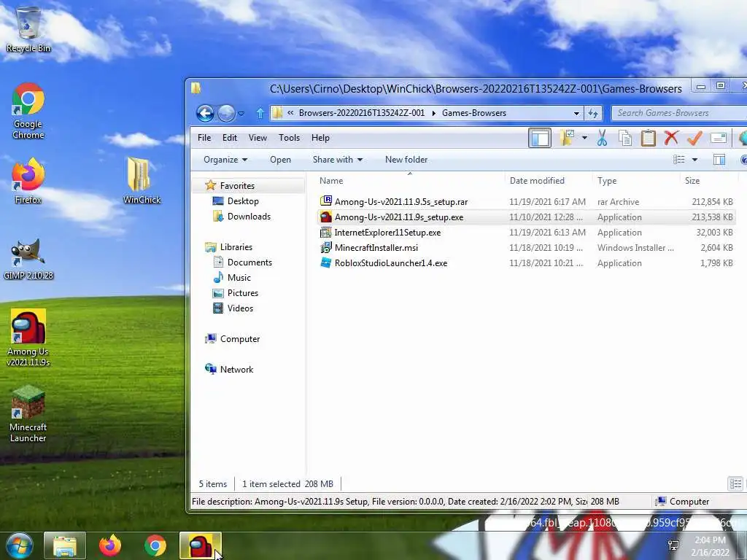Select Videos library
Image resolution: width=747 pixels, height=560 pixels.
coord(240,308)
